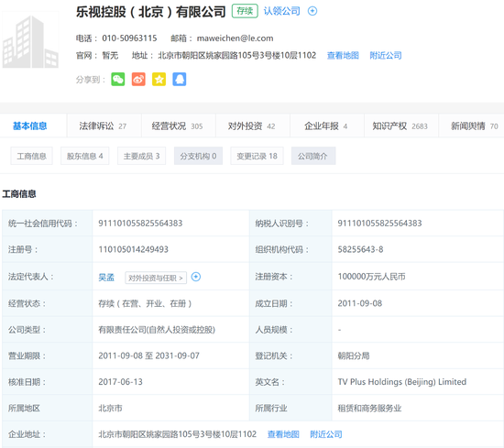Click email maweichen@le.com
Image resolution: width=504 pixels, height=448 pixels.
point(235,38)
